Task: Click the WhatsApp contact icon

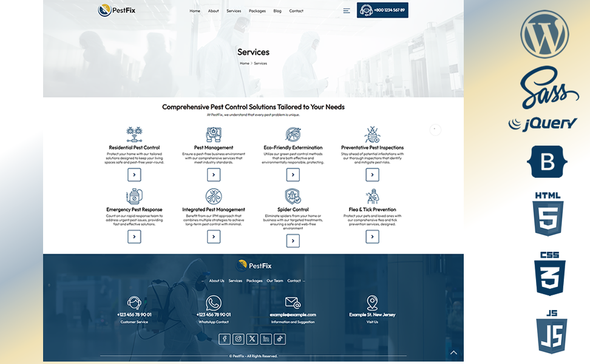Action: pos(214,303)
